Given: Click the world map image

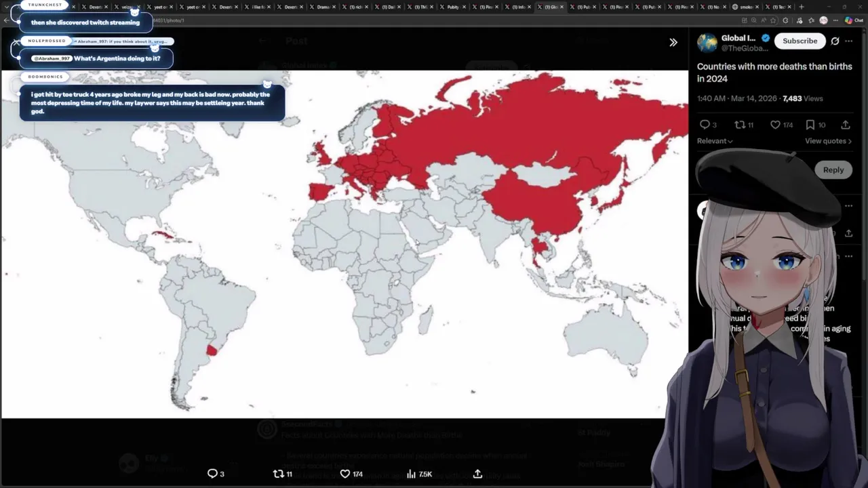Looking at the screenshot, I should (x=344, y=244).
